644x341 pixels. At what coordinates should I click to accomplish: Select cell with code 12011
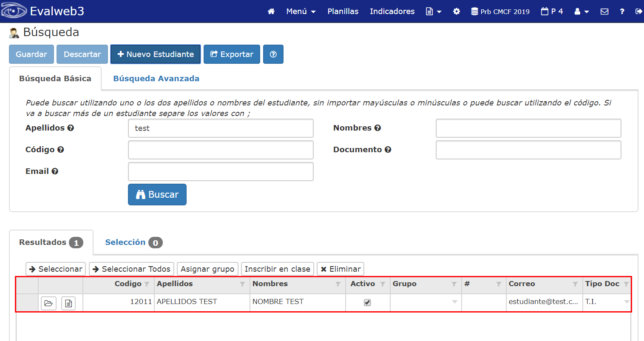point(119,302)
